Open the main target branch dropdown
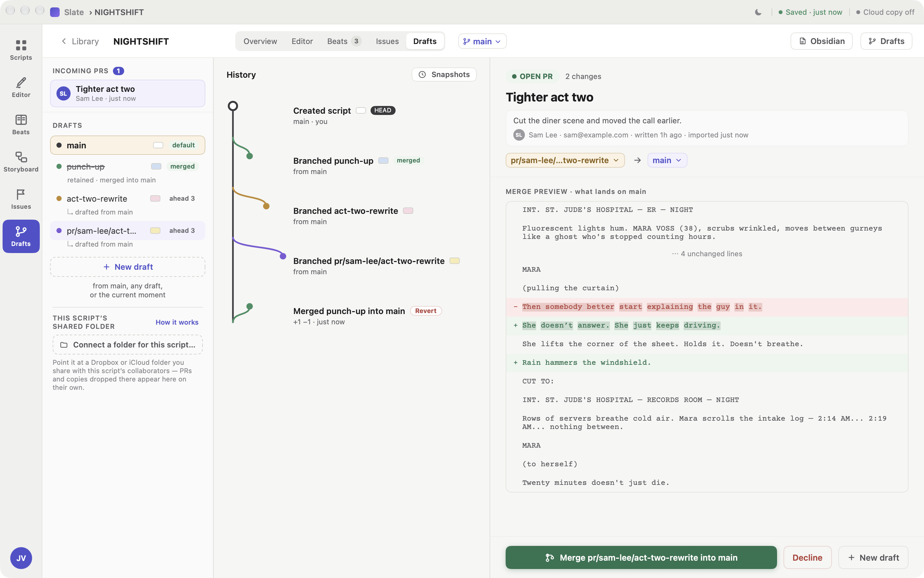The image size is (924, 578). pos(667,160)
